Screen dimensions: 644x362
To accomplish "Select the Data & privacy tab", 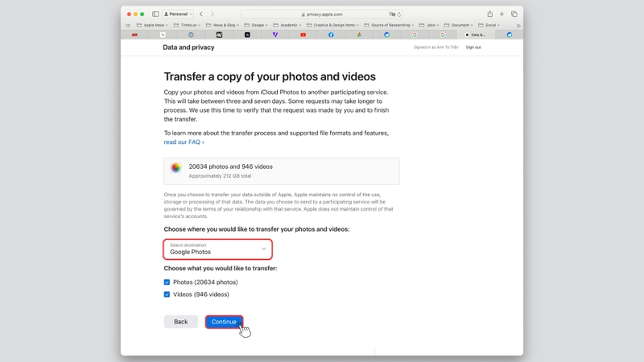I will pos(475,35).
